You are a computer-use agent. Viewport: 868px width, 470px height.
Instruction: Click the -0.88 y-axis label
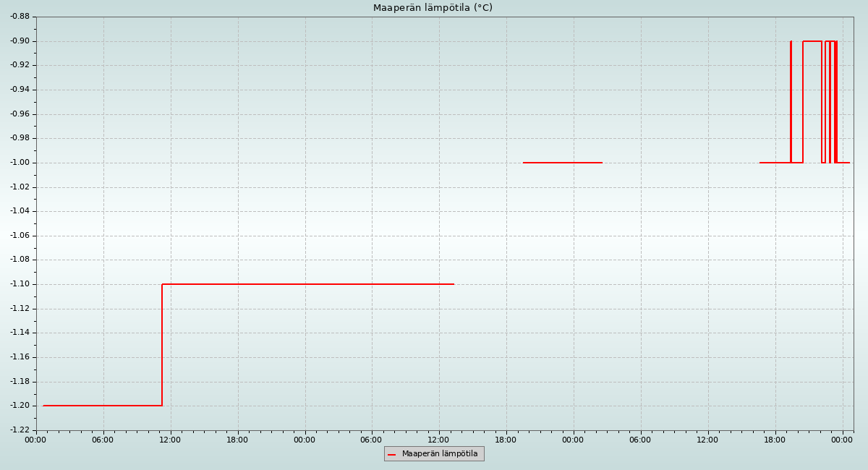click(x=20, y=17)
